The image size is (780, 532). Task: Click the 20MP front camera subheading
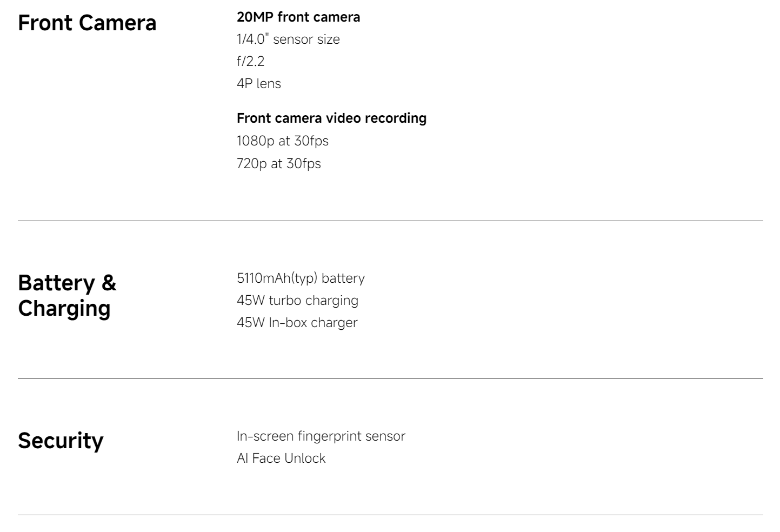[298, 17]
